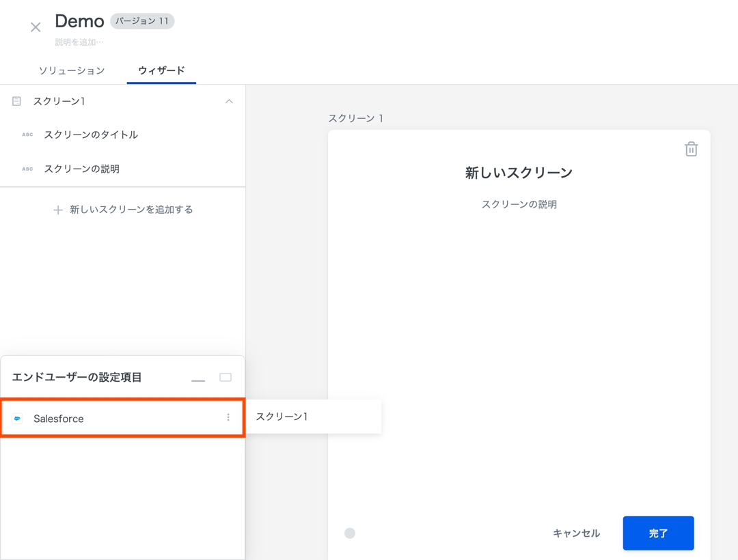The width and height of the screenshot is (738, 560).
Task: Open the Salesforce three-dot options menu
Action: pyautogui.click(x=228, y=418)
